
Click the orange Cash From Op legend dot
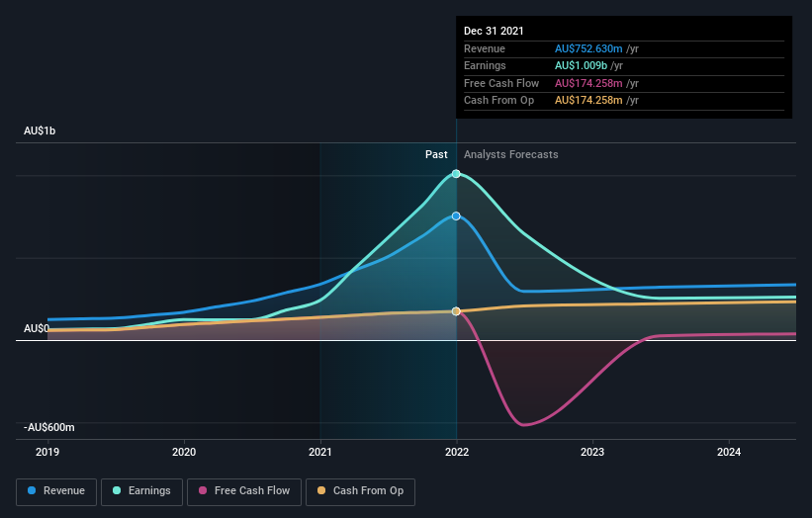[321, 490]
